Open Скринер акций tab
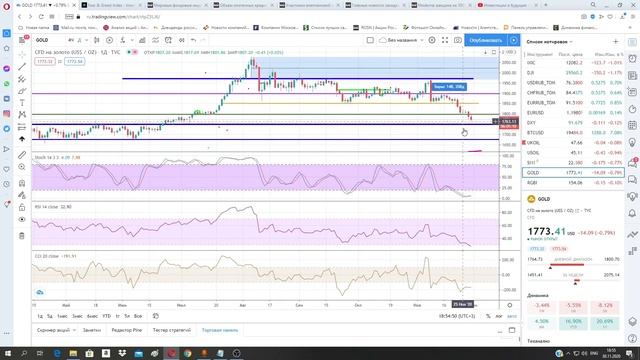The width and height of the screenshot is (640, 360). click(x=53, y=330)
